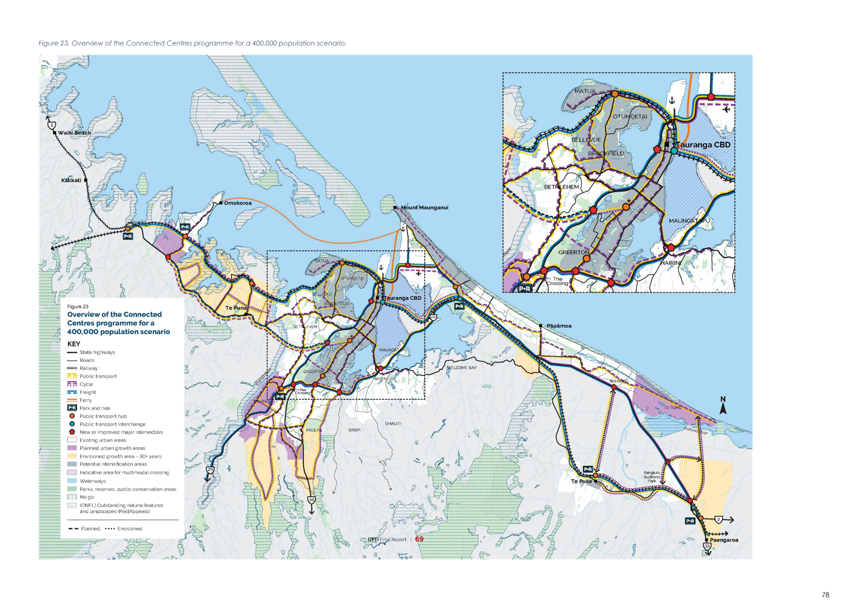This screenshot has height=605, width=868.
Task: Click 'Tauranga CBD' label on the main map
Action: point(403,298)
